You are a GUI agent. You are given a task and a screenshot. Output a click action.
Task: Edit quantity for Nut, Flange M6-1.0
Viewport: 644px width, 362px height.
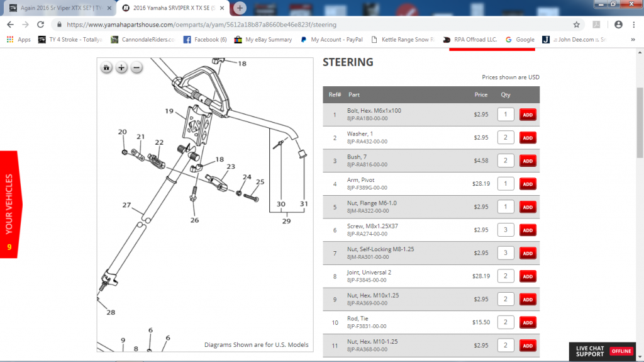pos(506,206)
